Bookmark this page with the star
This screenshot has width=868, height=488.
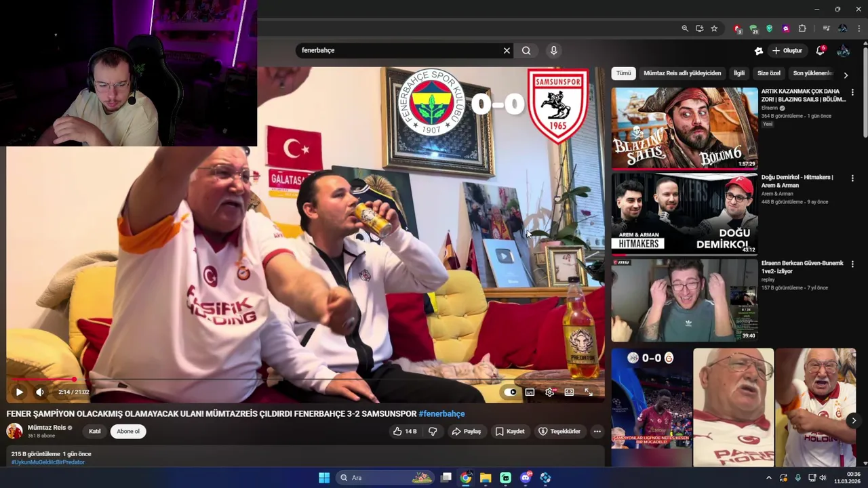coord(714,28)
